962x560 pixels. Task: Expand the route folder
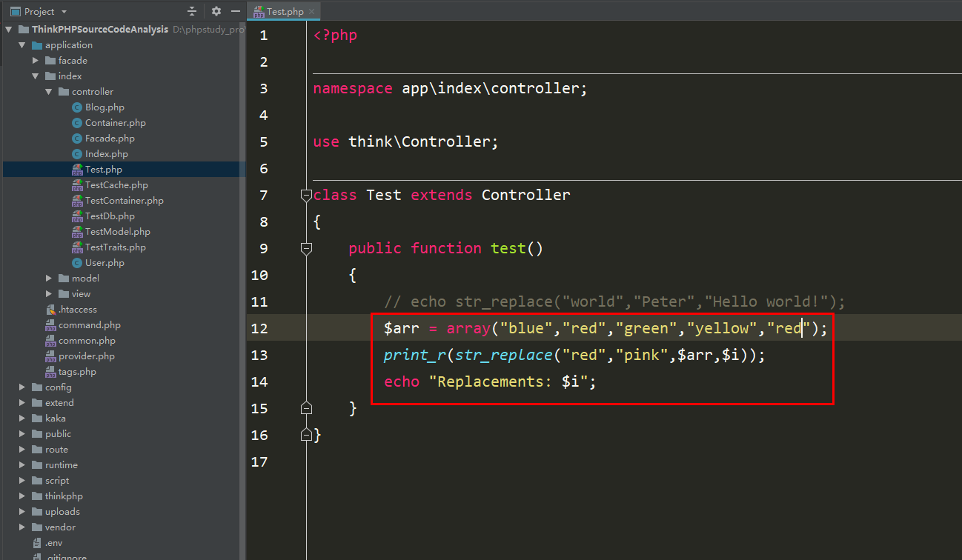pyautogui.click(x=22, y=450)
